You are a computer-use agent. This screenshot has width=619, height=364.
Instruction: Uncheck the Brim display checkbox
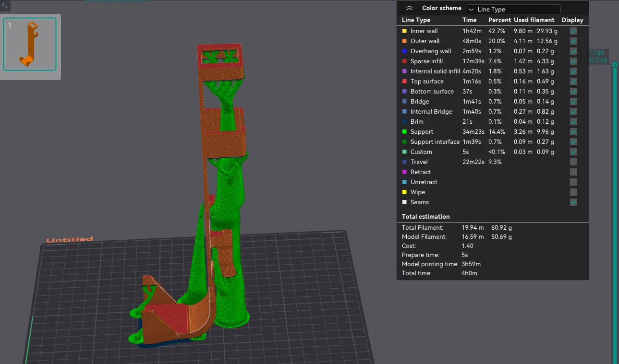click(573, 122)
